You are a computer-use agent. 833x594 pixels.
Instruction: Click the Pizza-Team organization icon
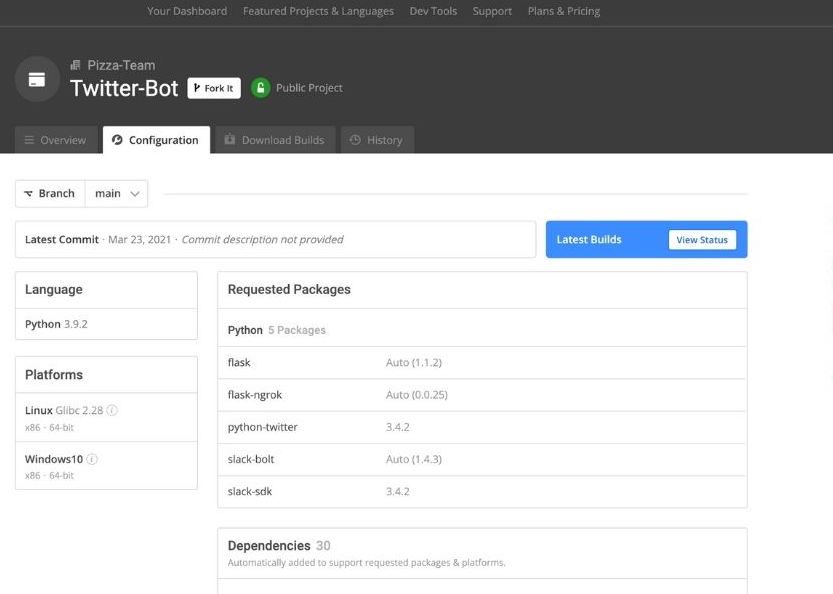75,64
